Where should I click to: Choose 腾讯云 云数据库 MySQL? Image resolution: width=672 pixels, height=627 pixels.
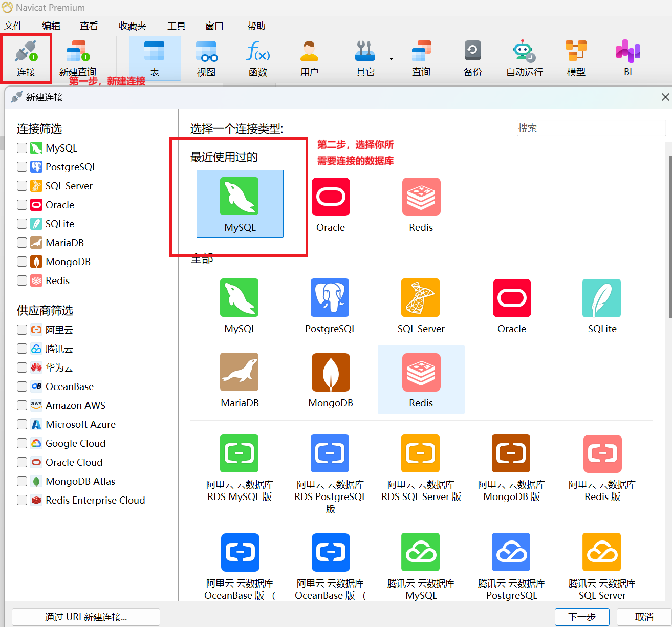point(421,566)
